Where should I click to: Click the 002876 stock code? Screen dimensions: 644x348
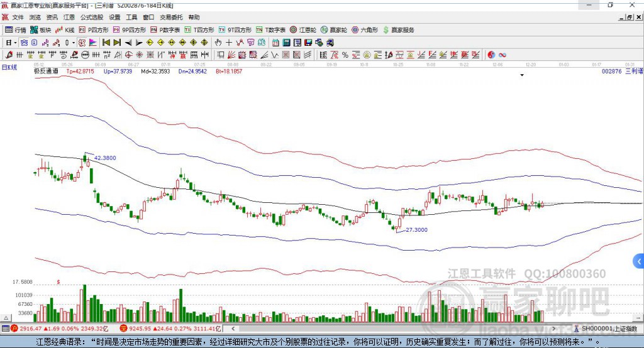611,71
